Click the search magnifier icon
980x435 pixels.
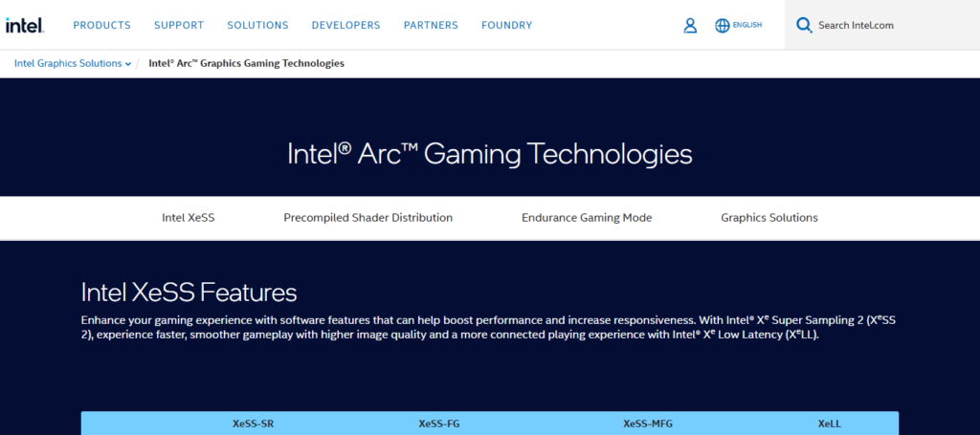[804, 25]
